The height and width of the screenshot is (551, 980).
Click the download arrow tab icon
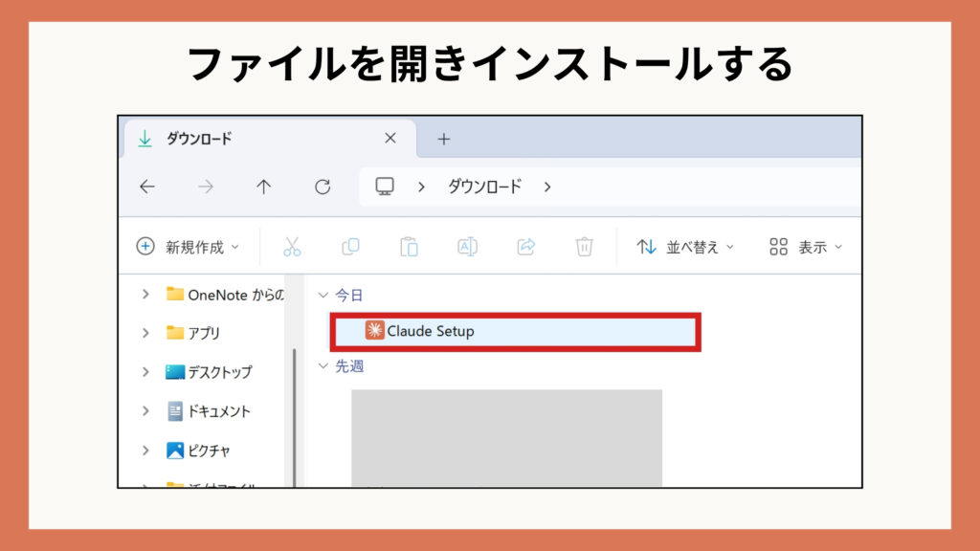[145, 139]
